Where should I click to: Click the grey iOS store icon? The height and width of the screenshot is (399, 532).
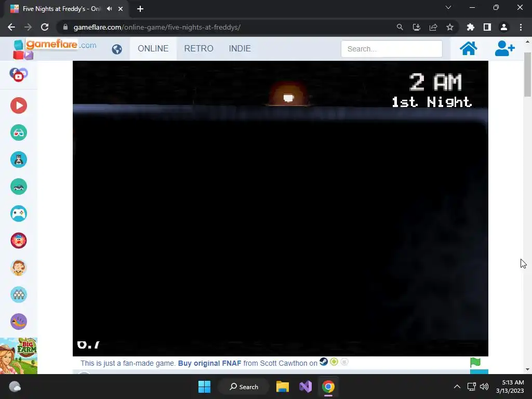[344, 362]
